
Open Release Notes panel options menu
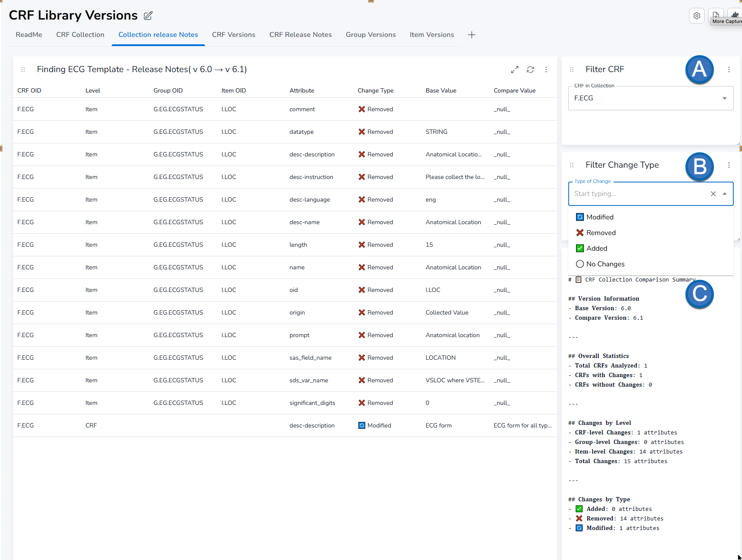546,70
